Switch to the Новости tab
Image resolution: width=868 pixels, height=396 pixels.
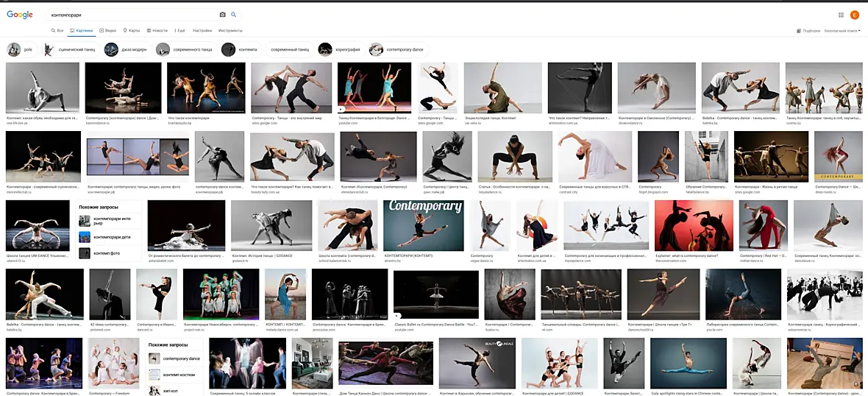pyautogui.click(x=157, y=30)
